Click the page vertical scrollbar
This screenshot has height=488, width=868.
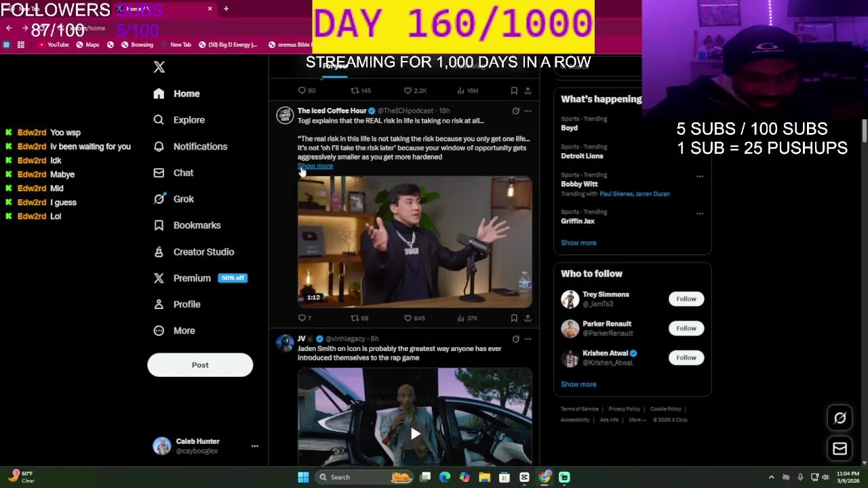point(865,132)
